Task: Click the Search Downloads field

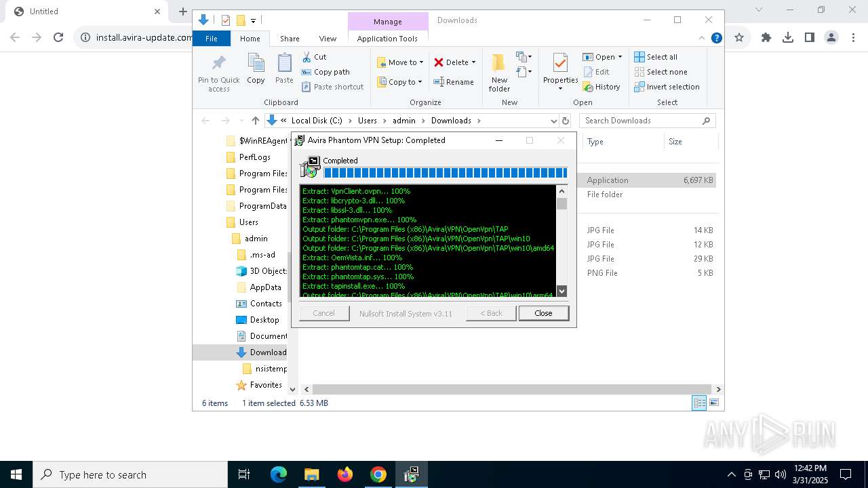Action: pyautogui.click(x=648, y=121)
